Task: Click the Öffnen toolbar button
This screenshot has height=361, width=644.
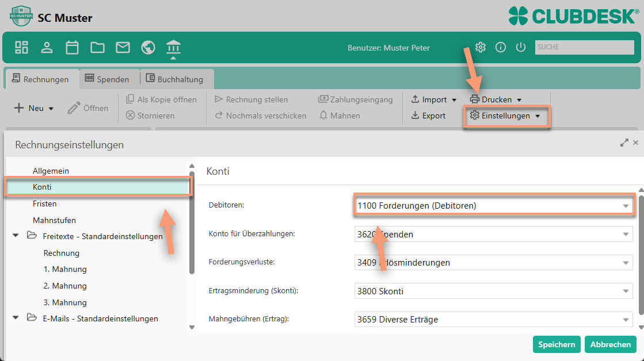Action: [88, 108]
